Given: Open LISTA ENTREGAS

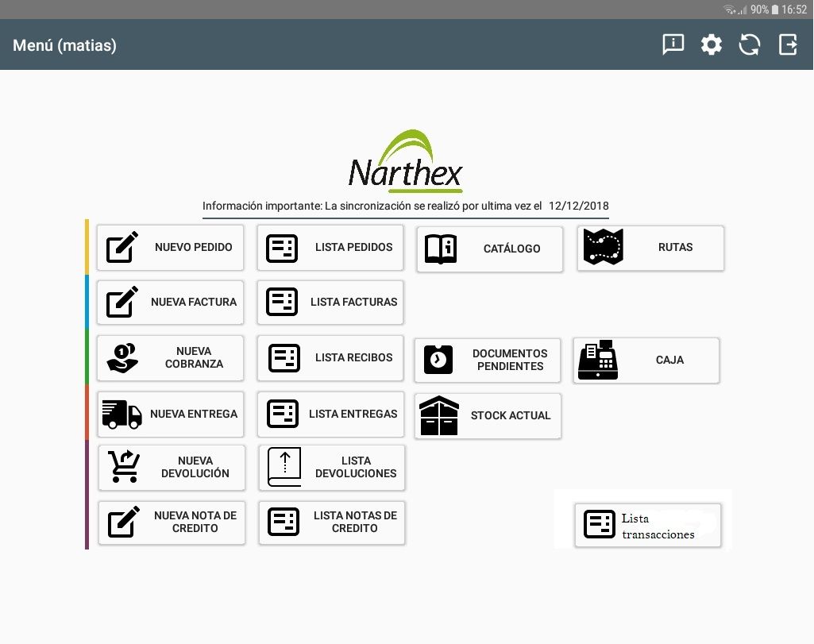Looking at the screenshot, I should click(x=330, y=414).
